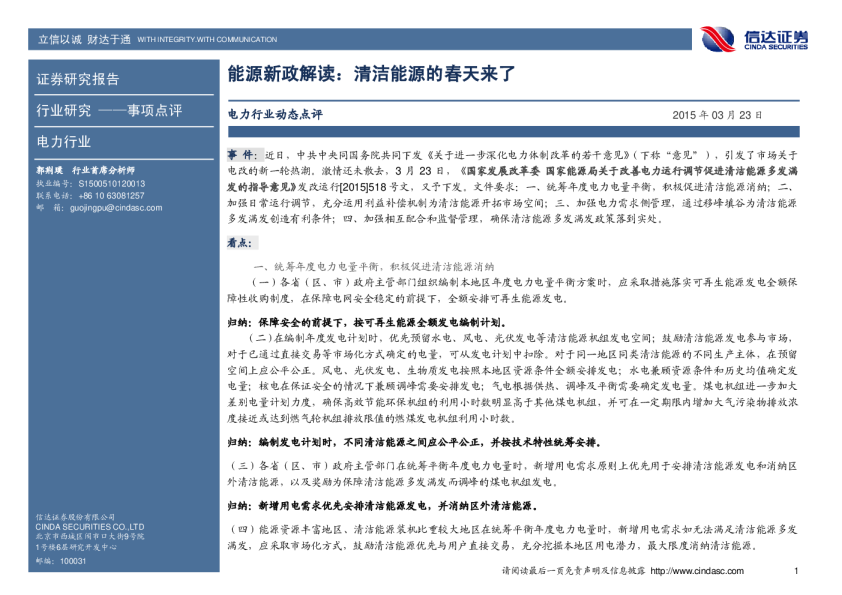Screen dimensions: 842x595
Task: Click the highlighted 看点 label
Action: pyautogui.click(x=239, y=242)
